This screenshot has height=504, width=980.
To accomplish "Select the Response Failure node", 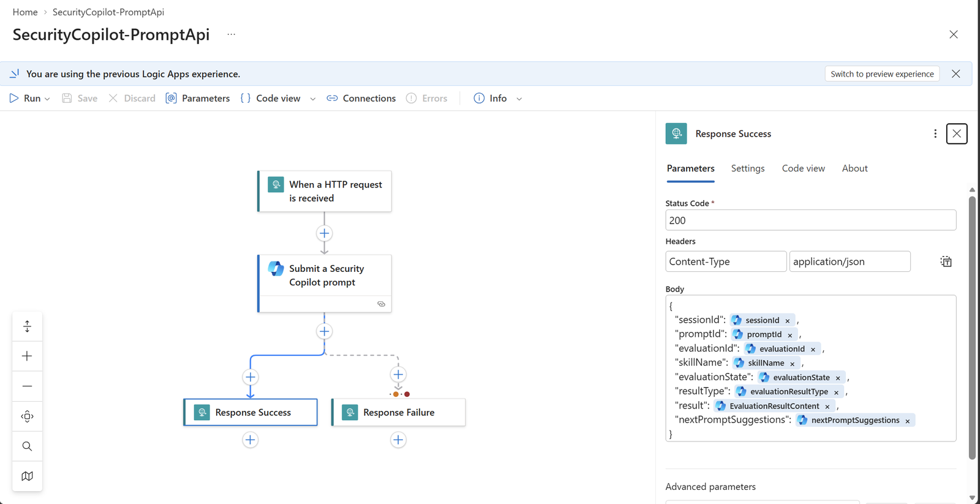I will click(x=398, y=412).
